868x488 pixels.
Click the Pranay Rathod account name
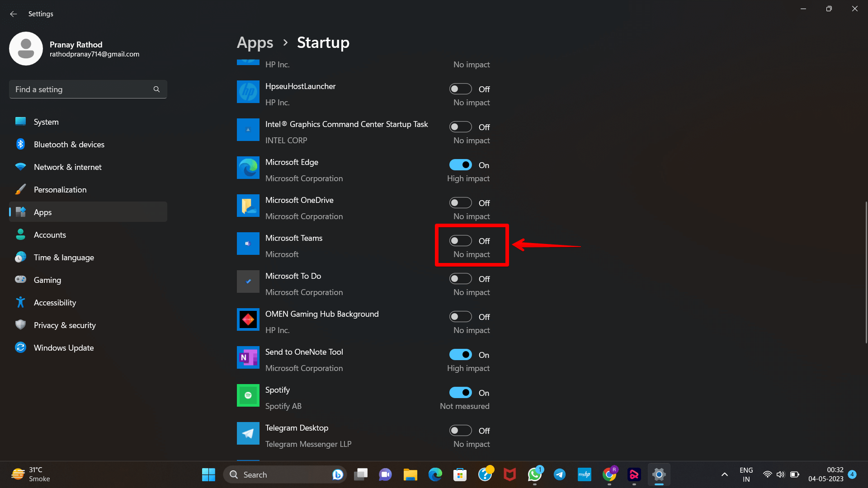point(76,44)
